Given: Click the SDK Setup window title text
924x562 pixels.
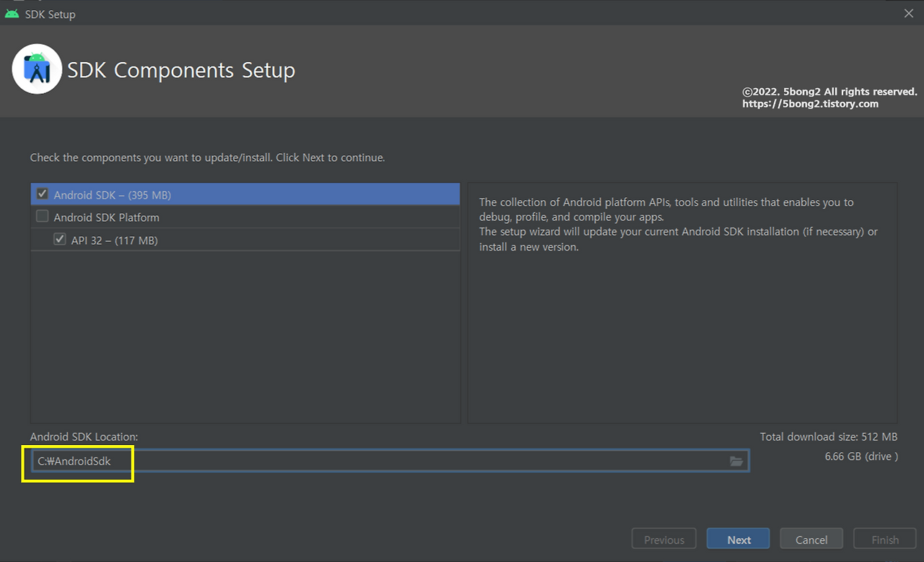Looking at the screenshot, I should pyautogui.click(x=50, y=14).
